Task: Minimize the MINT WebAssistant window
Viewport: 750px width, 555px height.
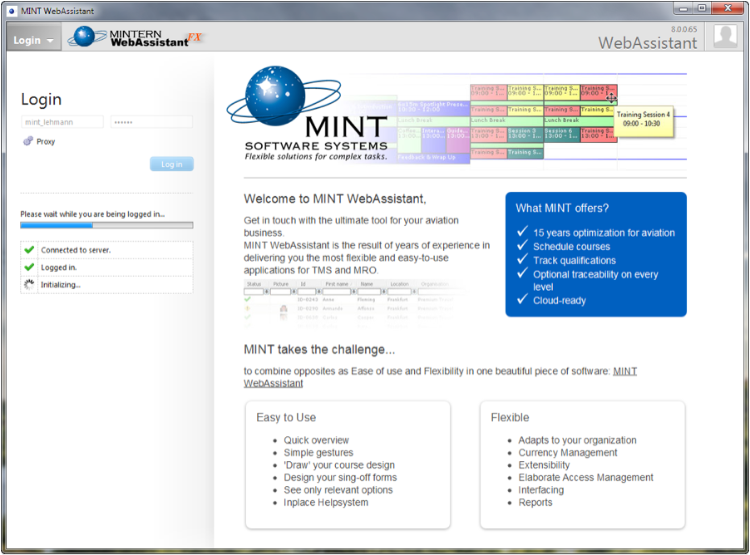Action: (684, 8)
